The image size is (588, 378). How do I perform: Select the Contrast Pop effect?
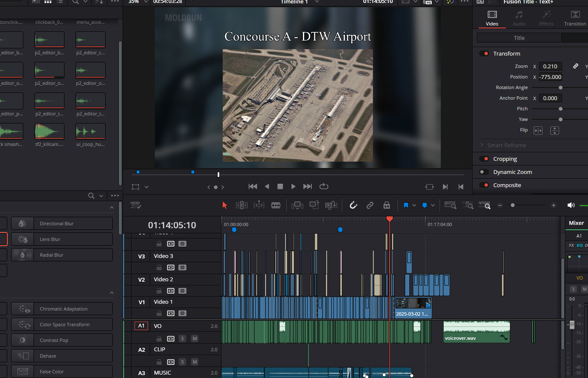tap(62, 340)
